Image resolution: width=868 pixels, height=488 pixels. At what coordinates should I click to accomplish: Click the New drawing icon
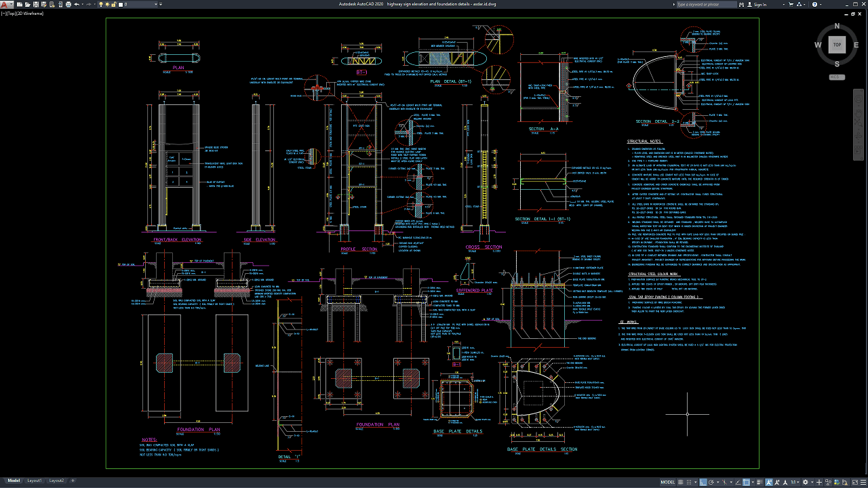[20, 4]
